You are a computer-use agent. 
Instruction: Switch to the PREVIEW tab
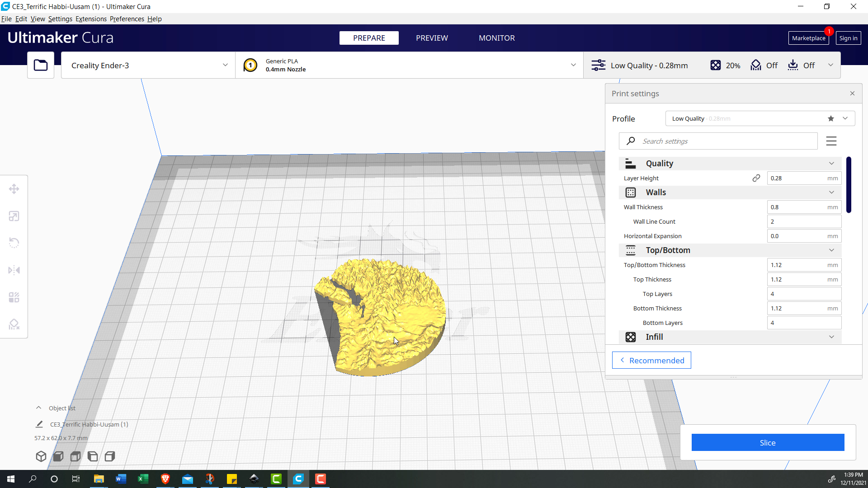pos(431,38)
